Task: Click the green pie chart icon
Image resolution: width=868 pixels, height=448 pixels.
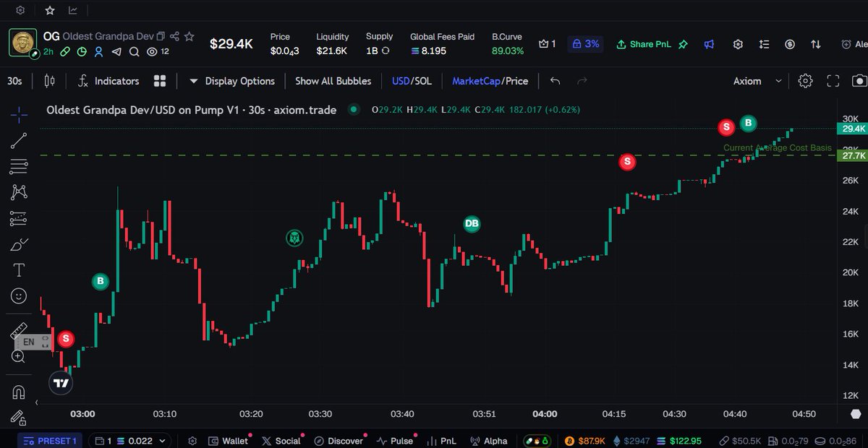Action: (x=82, y=52)
